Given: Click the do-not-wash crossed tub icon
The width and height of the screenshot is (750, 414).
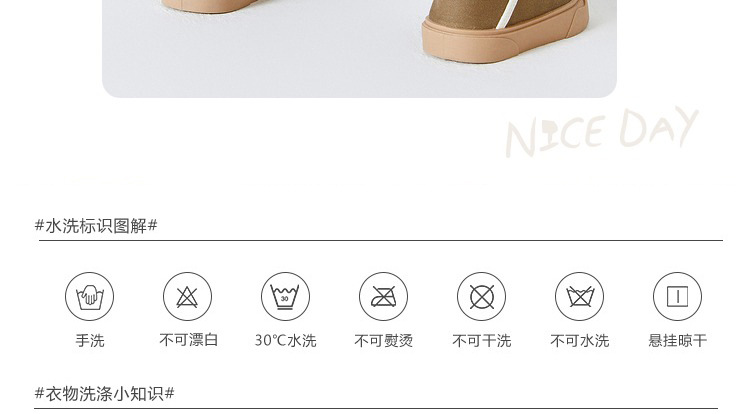Looking at the screenshot, I should coord(579,296).
